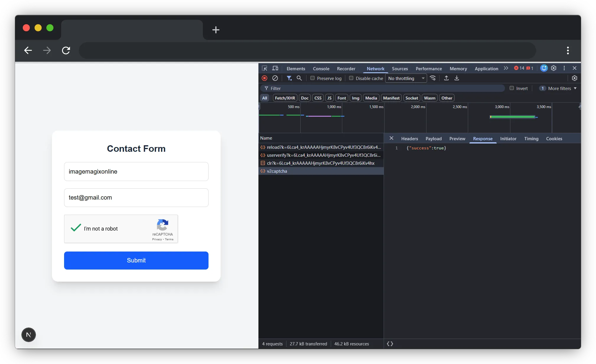This screenshot has width=596, height=364.
Task: Enable Disable cache option
Action: [351, 78]
